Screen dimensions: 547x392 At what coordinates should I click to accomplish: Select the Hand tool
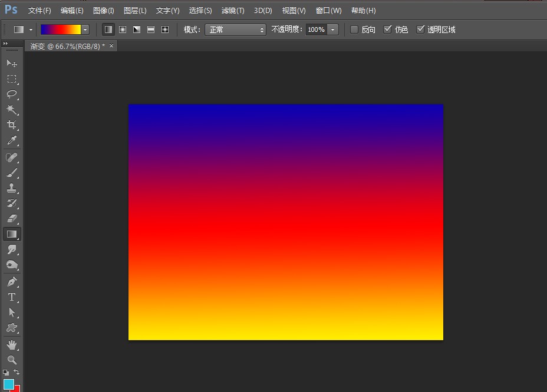12,345
